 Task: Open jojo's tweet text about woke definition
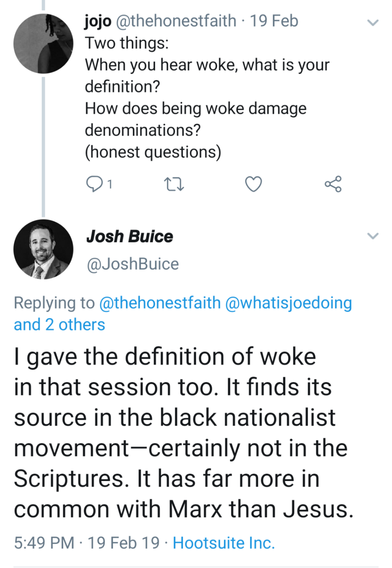(x=194, y=97)
